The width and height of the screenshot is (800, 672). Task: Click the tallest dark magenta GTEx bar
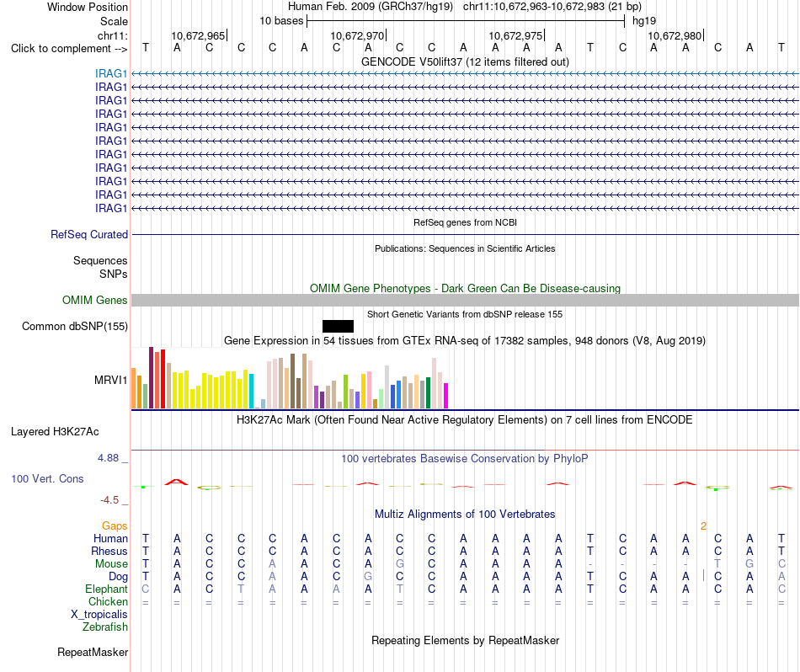pyautogui.click(x=151, y=377)
